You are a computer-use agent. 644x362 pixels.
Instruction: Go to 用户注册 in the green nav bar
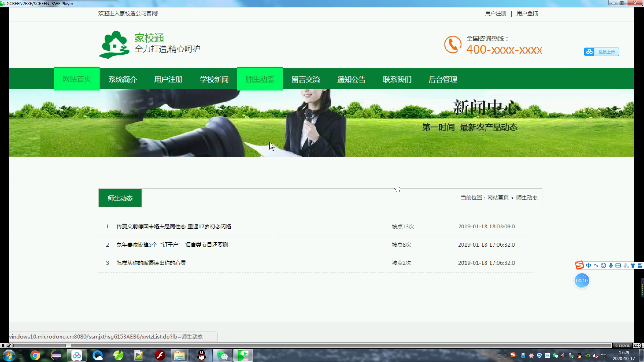click(x=168, y=79)
